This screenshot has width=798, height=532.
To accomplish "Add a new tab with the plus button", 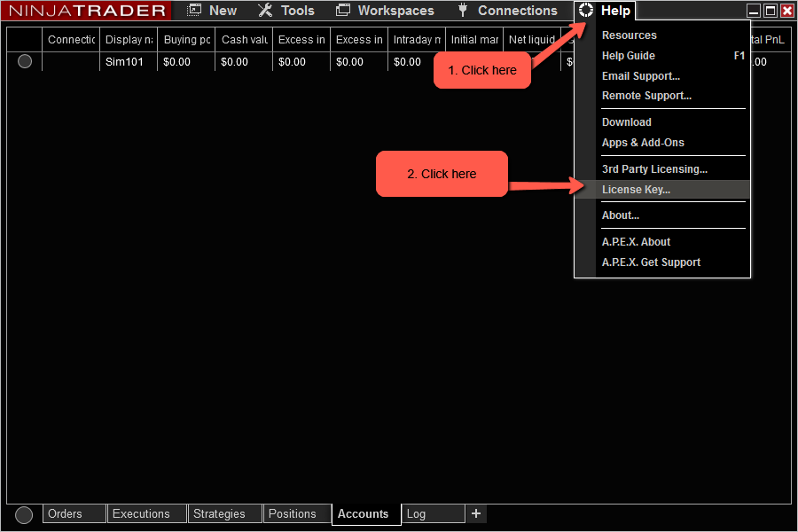I will point(476,513).
